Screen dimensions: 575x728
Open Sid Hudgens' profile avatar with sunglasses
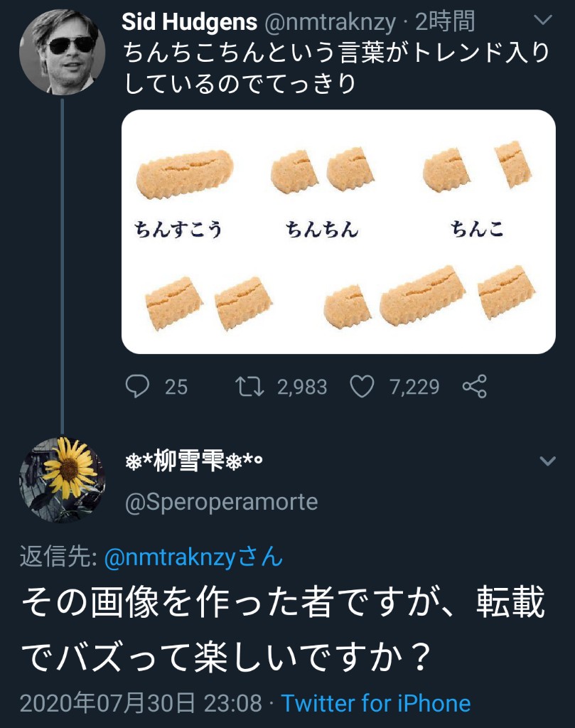point(62,51)
